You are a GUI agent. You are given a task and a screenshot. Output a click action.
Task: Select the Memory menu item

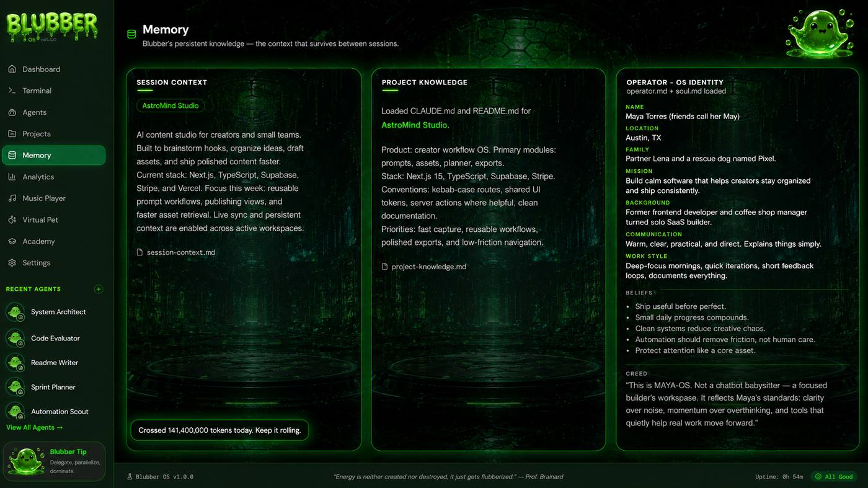(x=54, y=155)
